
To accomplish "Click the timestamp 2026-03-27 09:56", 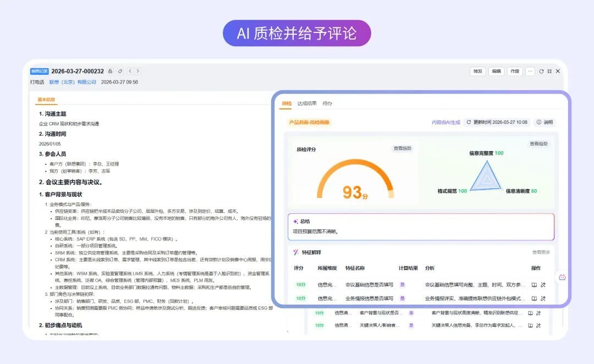I will 119,82.
